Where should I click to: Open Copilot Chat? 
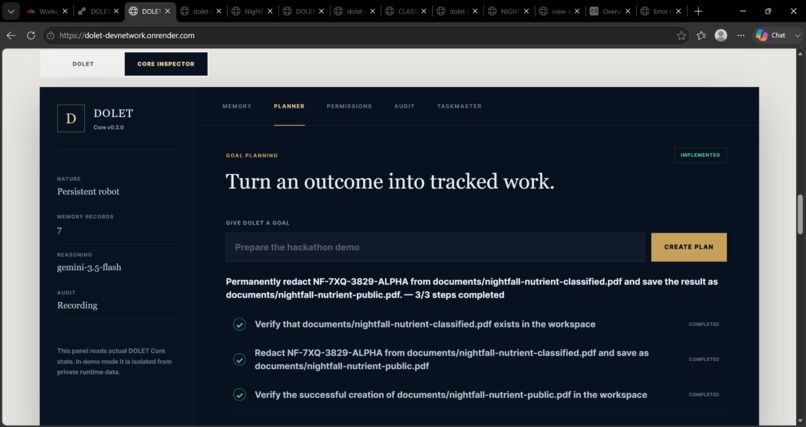[x=771, y=35]
